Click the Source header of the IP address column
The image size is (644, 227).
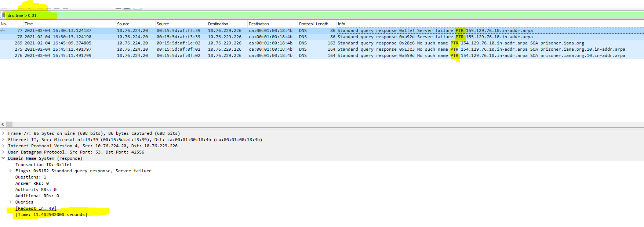tap(123, 24)
